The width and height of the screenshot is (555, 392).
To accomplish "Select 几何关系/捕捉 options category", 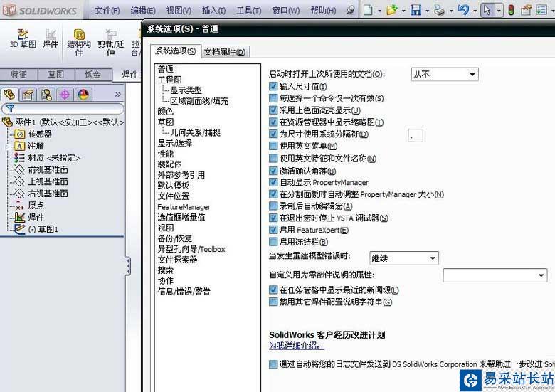I will point(196,132).
